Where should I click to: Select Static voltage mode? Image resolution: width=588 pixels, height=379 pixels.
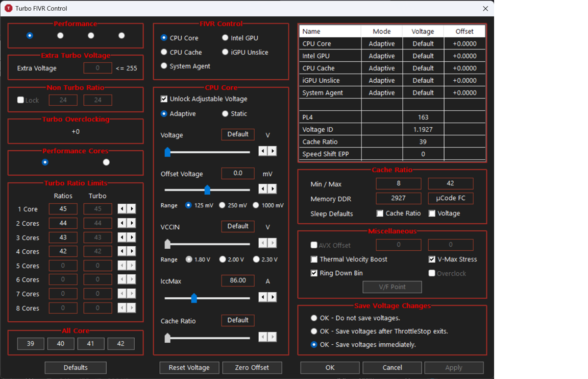click(x=225, y=114)
